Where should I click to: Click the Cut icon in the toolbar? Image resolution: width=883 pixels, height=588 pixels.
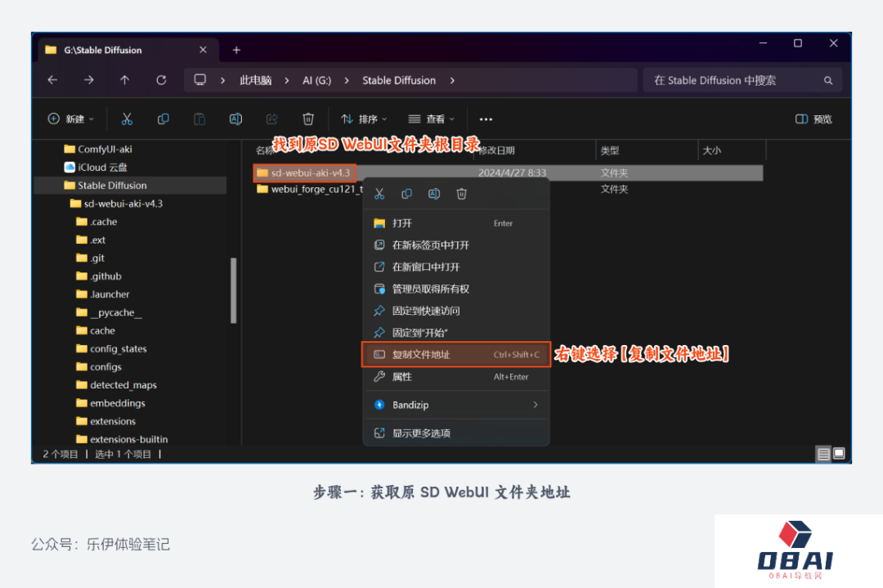(127, 119)
